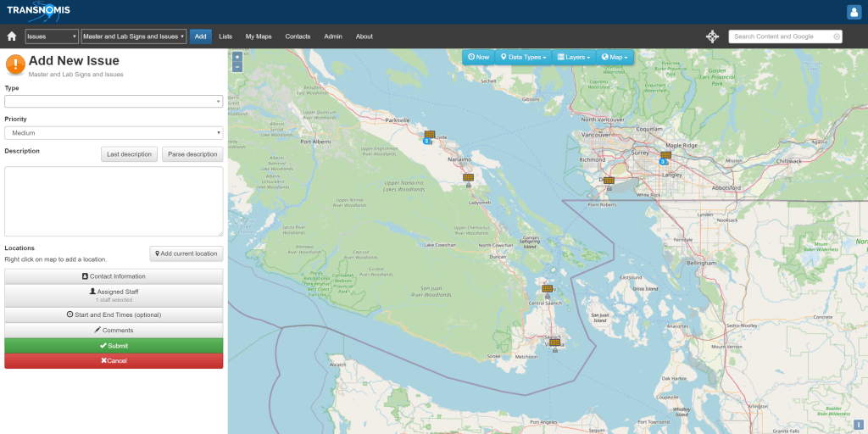Click the map info icon in bottom corner
Image resolution: width=868 pixels, height=434 pixels.
pos(859,424)
